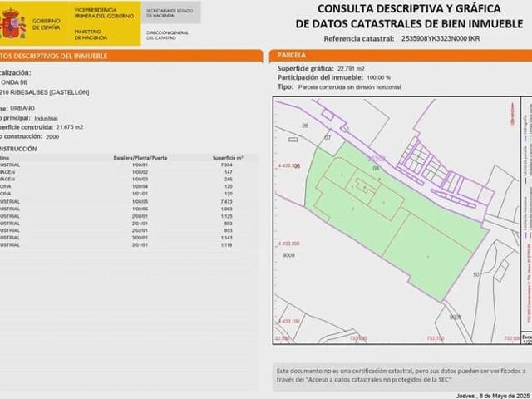Select the 'Referencia catastral' number 2535908YK3323N0001KR
Viewport: 532px width, 399px height.
click(x=441, y=38)
